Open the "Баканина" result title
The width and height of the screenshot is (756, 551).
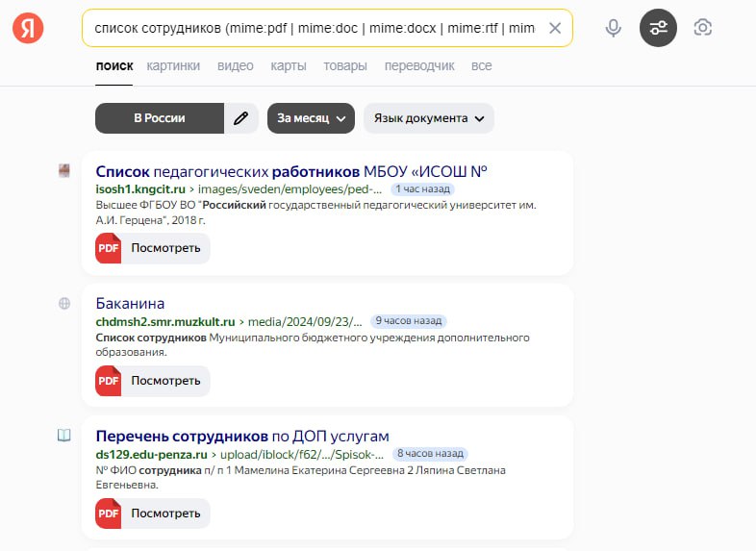tap(130, 304)
